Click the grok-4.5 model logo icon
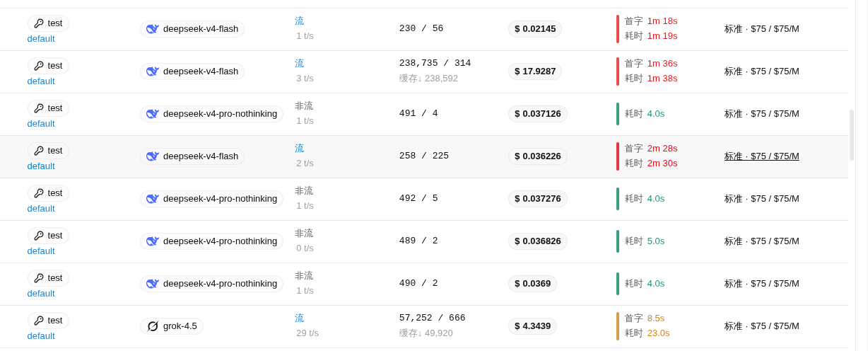 pyautogui.click(x=153, y=326)
